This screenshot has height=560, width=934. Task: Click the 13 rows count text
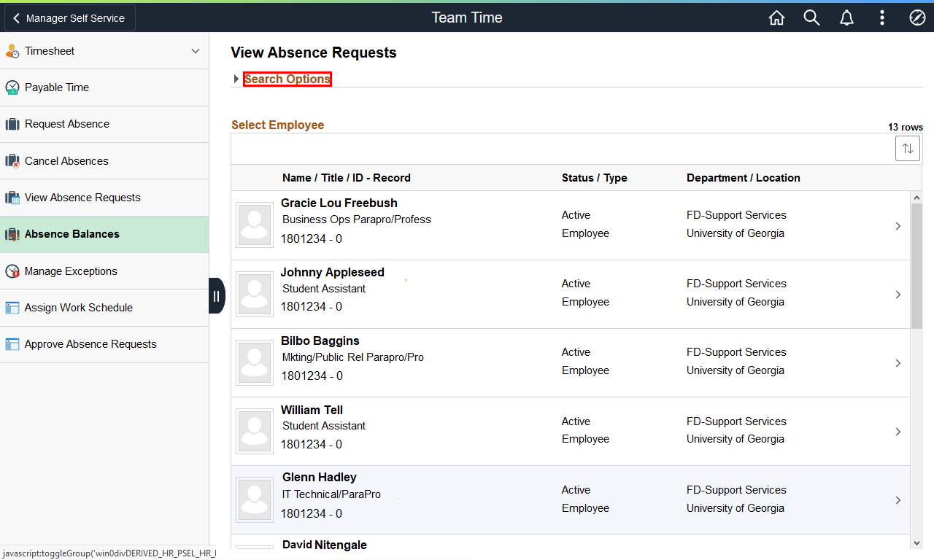coord(906,127)
